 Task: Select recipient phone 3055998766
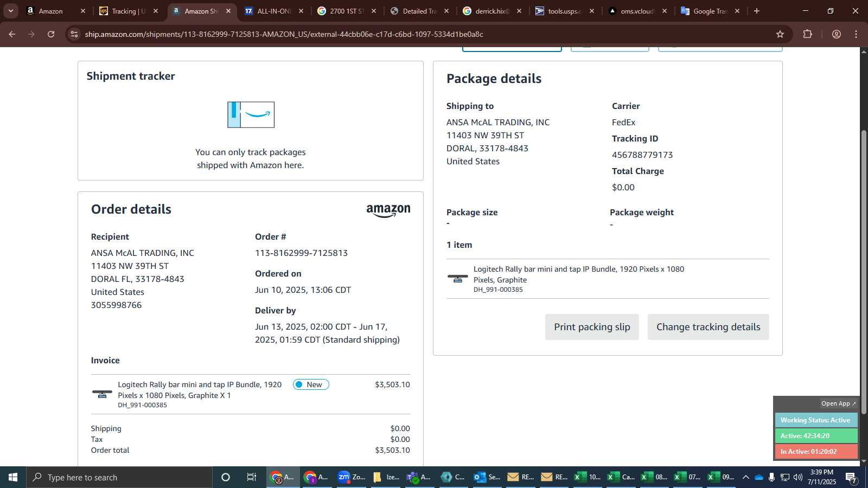point(116,305)
